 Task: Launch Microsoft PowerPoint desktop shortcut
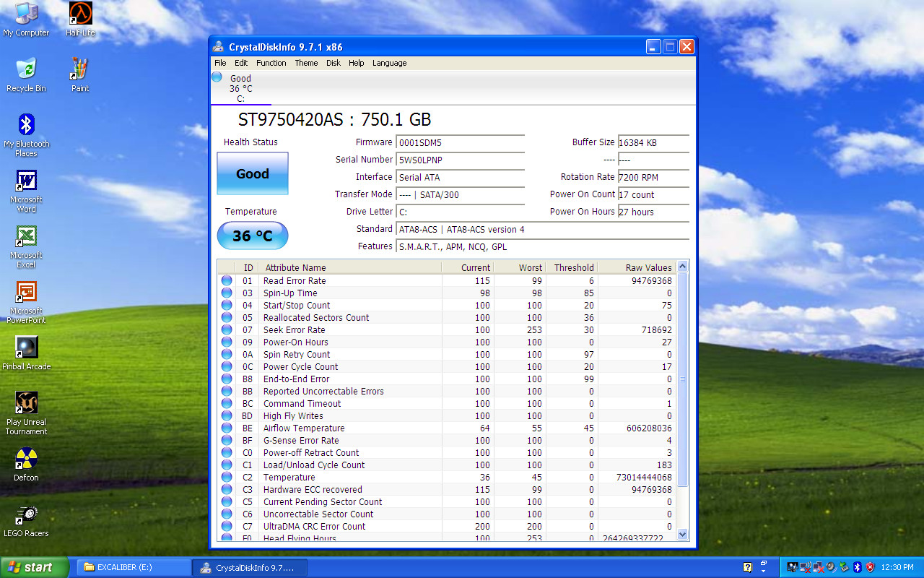[26, 302]
